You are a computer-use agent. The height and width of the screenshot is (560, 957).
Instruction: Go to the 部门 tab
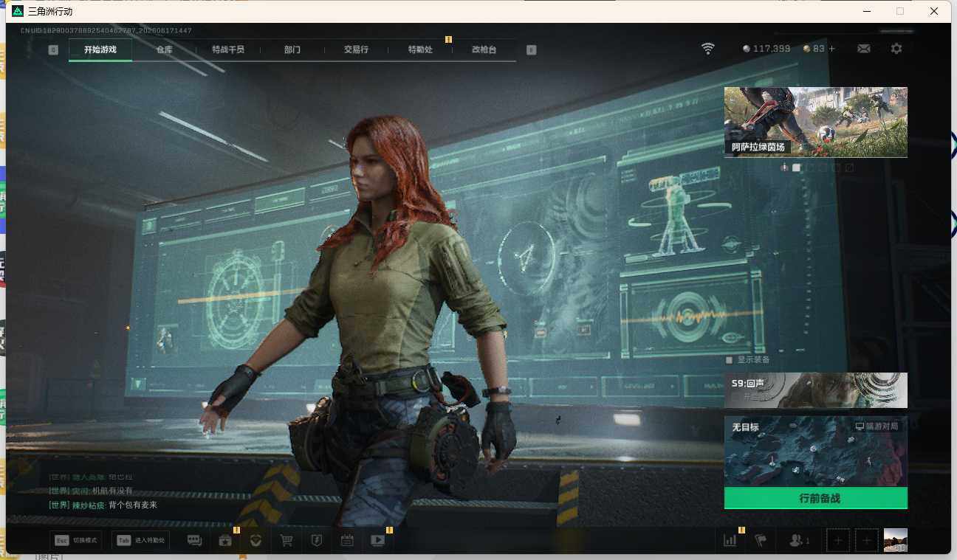pyautogui.click(x=292, y=50)
